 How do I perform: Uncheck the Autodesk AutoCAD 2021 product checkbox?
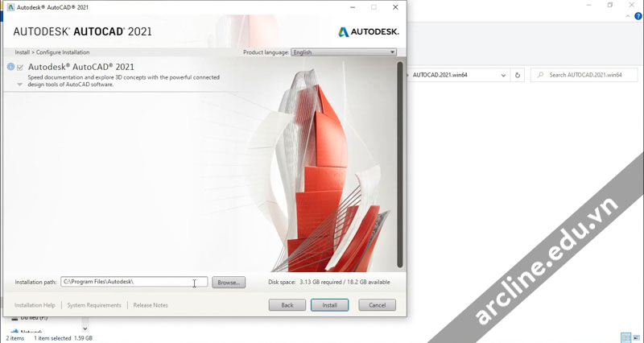(x=20, y=68)
